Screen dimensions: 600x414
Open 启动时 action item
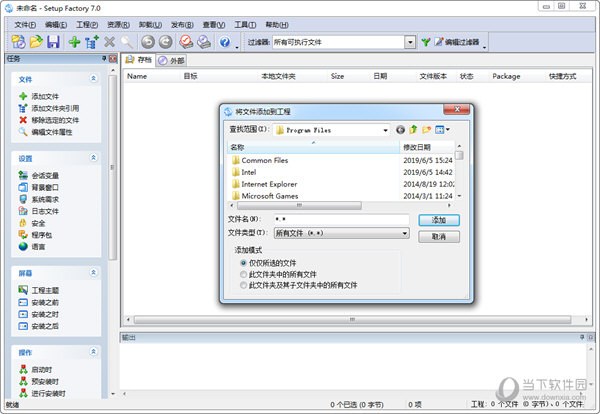36,369
